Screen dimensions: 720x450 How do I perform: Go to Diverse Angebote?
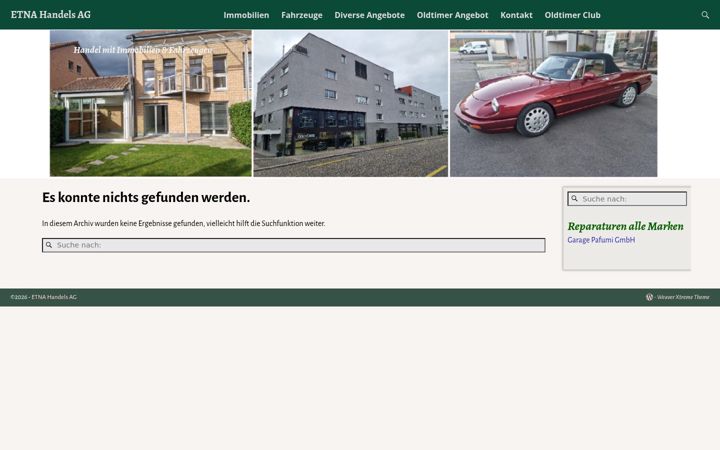(370, 15)
